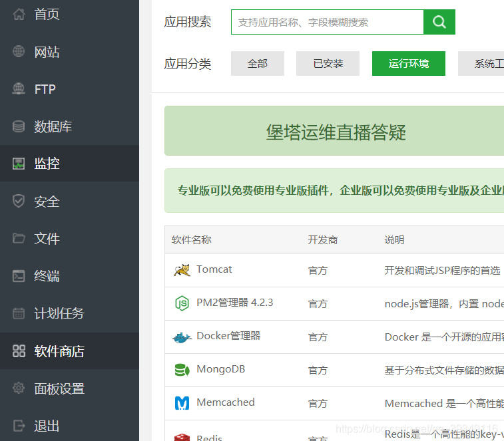Click the database icon next to 数据库

pos(19,126)
